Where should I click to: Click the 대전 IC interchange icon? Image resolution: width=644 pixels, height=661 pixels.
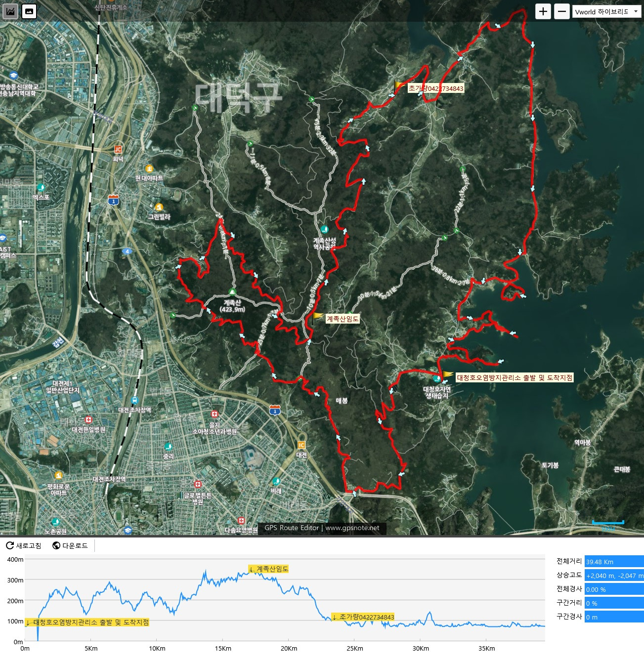click(x=301, y=445)
